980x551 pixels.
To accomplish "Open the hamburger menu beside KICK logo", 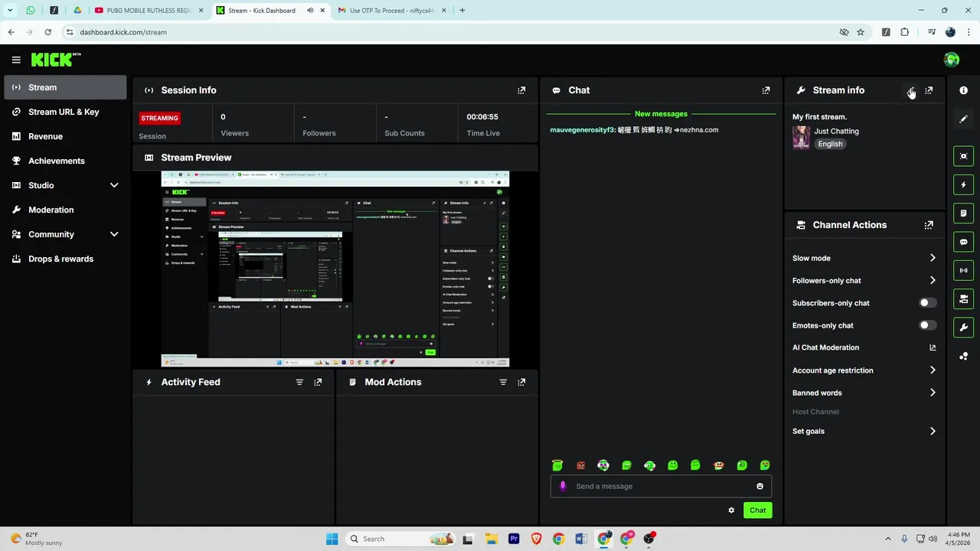I will tap(16, 60).
